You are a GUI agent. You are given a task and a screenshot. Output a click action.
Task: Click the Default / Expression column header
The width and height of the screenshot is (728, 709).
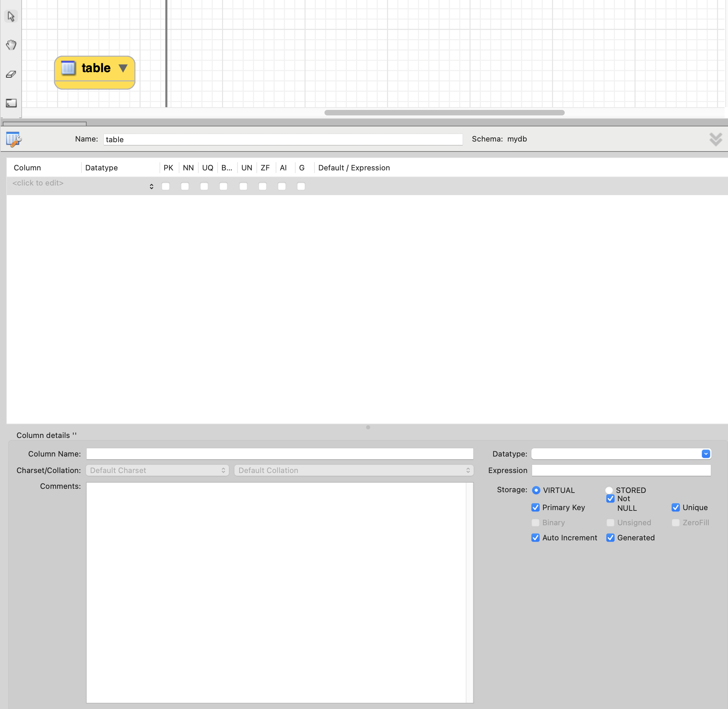[354, 168]
